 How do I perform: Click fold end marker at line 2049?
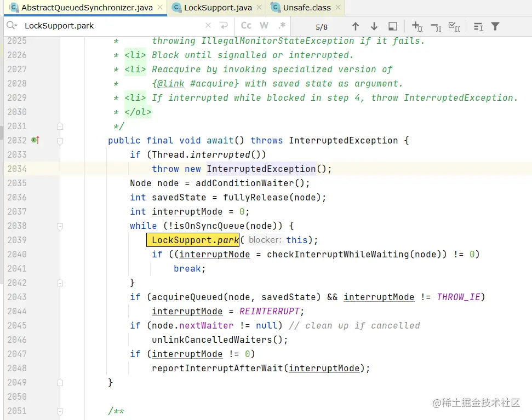pos(60,383)
